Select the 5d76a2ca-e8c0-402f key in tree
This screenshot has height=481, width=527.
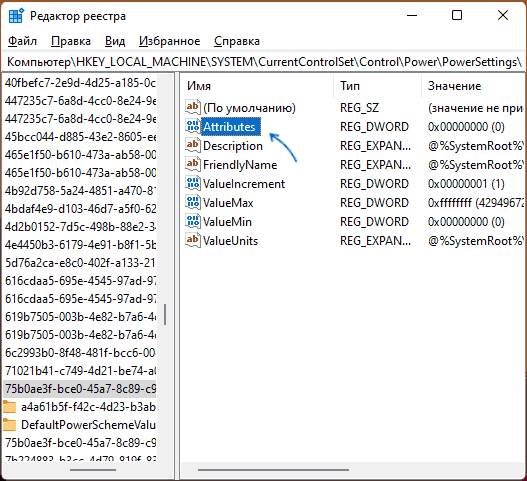(80, 263)
